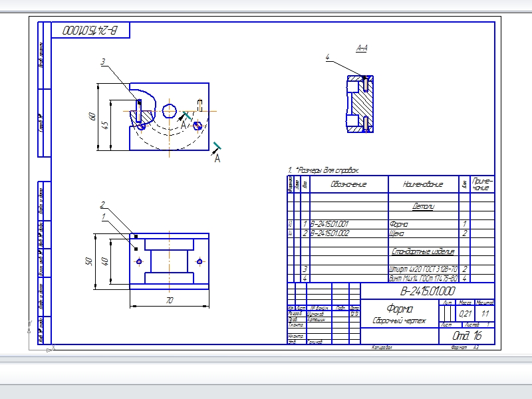Click the 'Сборочный чертеж' subtitle

(399, 321)
